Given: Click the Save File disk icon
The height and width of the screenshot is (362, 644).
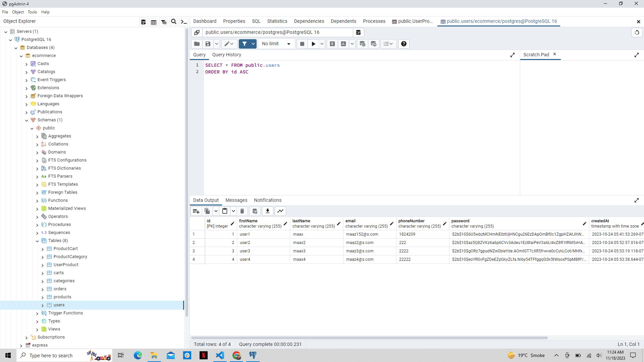Looking at the screenshot, I should [x=208, y=44].
